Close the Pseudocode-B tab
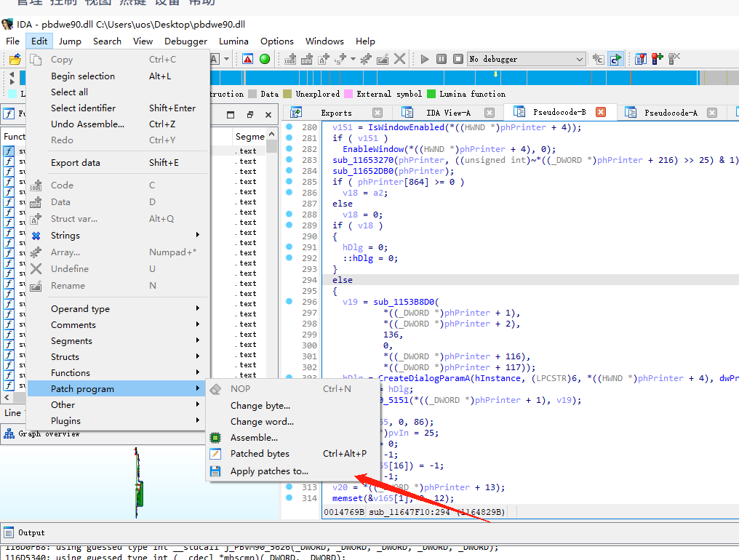The width and height of the screenshot is (739, 560). click(601, 112)
